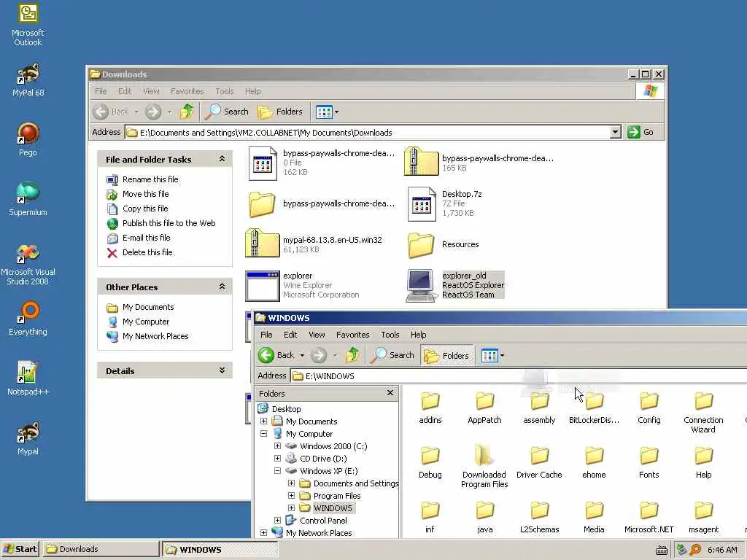747x560 pixels.
Task: Click Rename this file link
Action: coord(150,179)
